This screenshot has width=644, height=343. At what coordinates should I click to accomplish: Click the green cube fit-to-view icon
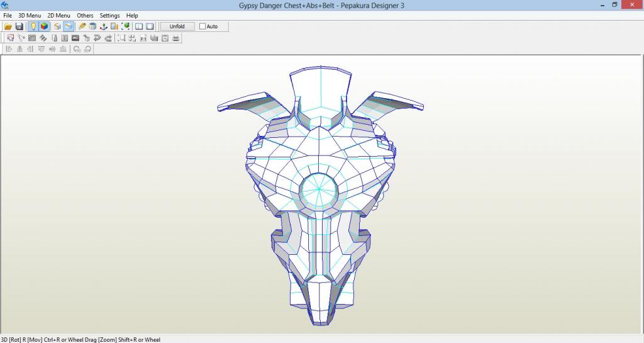pyautogui.click(x=126, y=26)
